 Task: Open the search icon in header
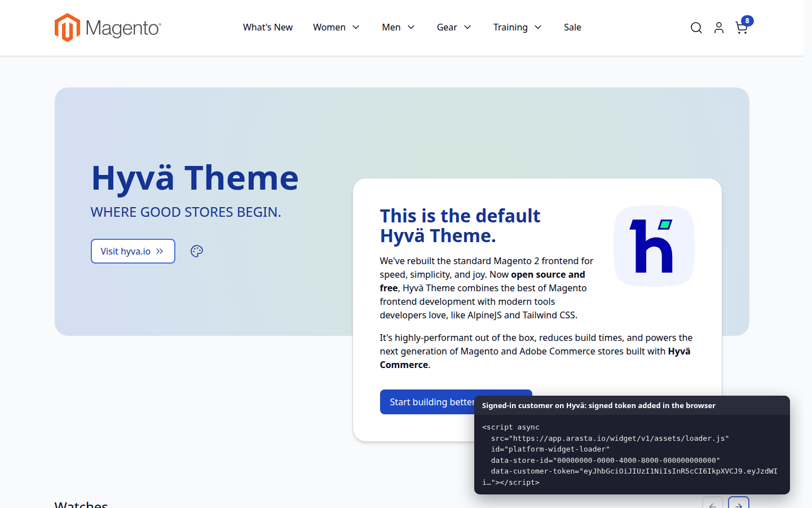(x=696, y=28)
